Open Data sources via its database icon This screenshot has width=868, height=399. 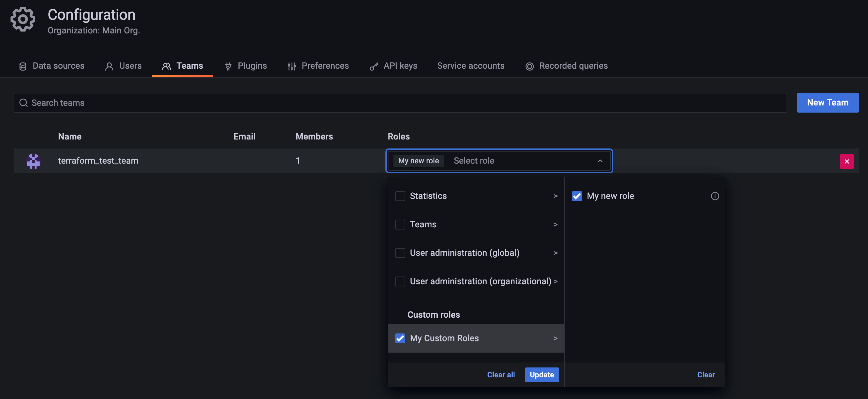[x=23, y=66]
